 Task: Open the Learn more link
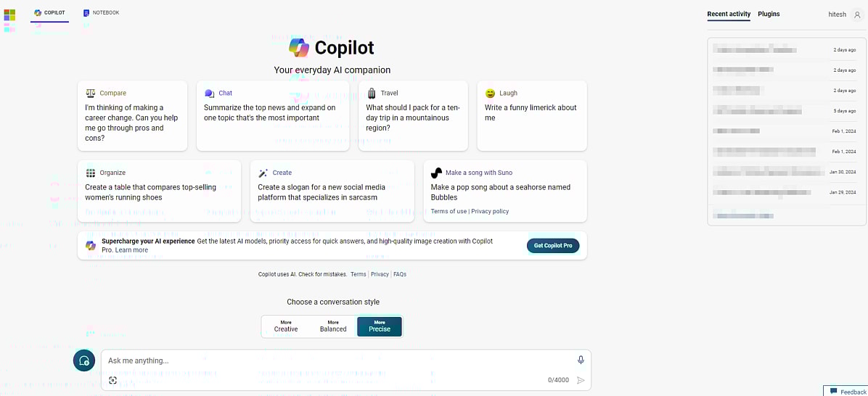pos(132,250)
